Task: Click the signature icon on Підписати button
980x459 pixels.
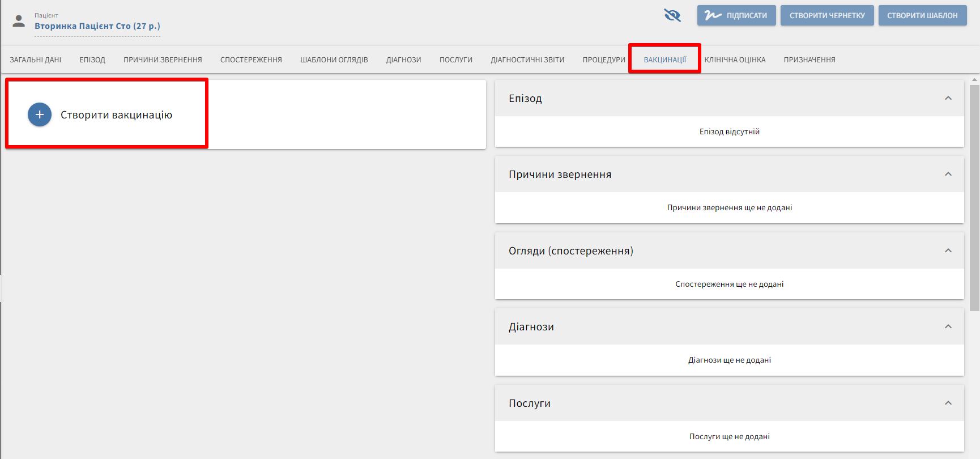Action: (x=713, y=15)
